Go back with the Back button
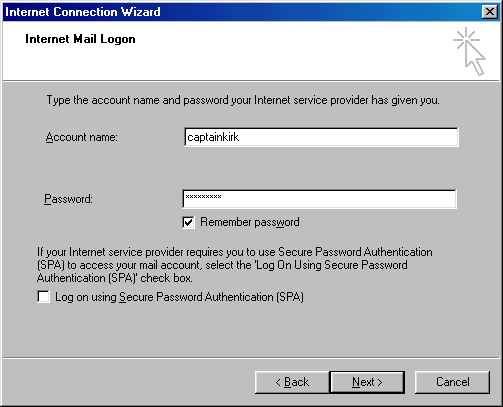 292,382
